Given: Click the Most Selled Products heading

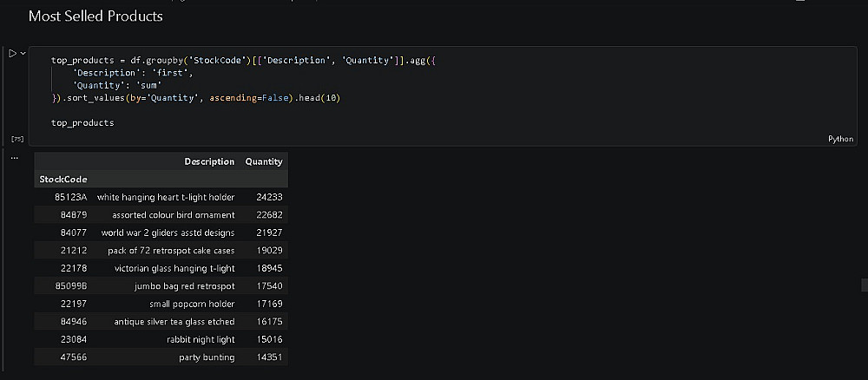Looking at the screenshot, I should (x=95, y=16).
